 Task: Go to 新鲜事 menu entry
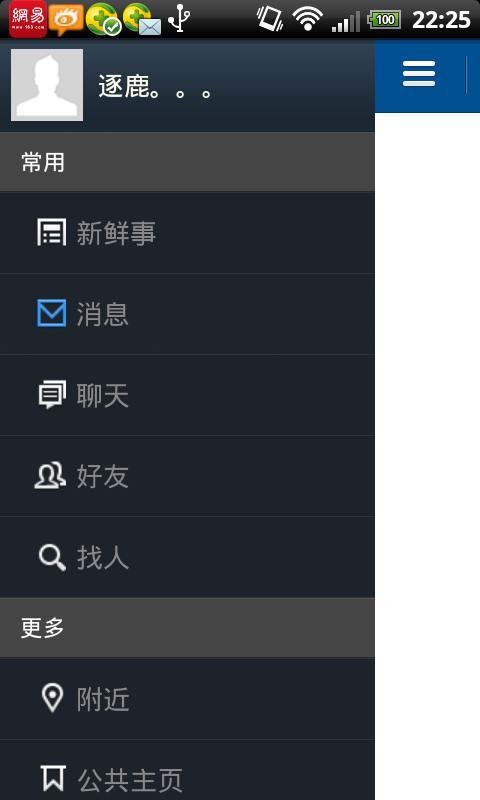[187, 233]
